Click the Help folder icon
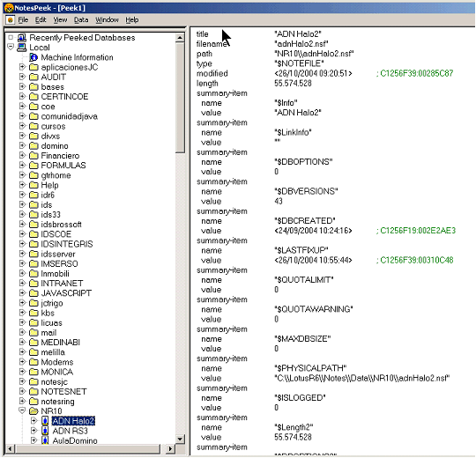The image size is (476, 458). point(33,185)
